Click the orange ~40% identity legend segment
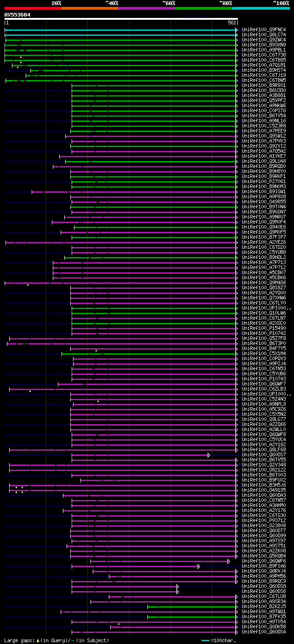Image resolution: width=294 pixels, height=644 pixels. click(x=90, y=8)
